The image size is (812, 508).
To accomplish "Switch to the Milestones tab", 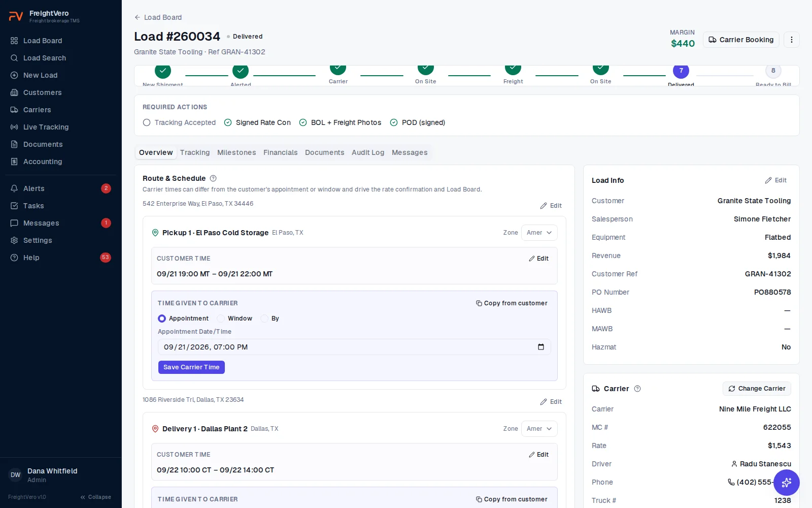I will pos(236,152).
